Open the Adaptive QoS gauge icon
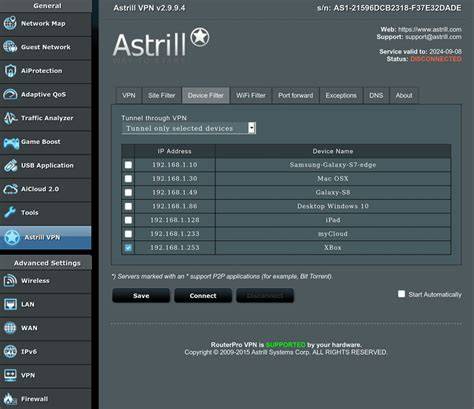The image size is (474, 409). (10, 94)
